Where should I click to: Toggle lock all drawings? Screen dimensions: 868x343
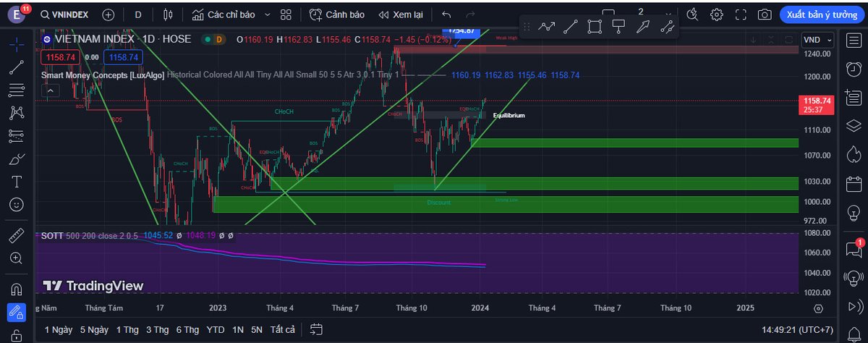17,335
